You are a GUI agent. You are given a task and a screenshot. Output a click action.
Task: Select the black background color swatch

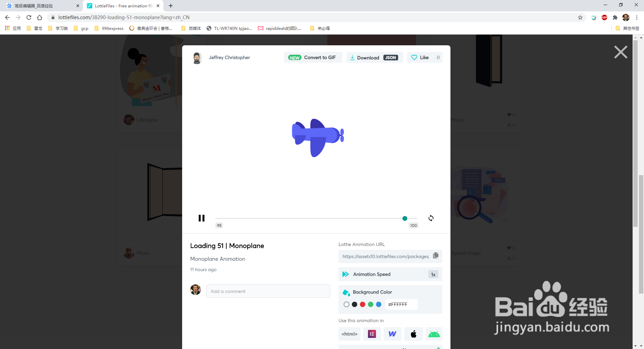point(355,304)
